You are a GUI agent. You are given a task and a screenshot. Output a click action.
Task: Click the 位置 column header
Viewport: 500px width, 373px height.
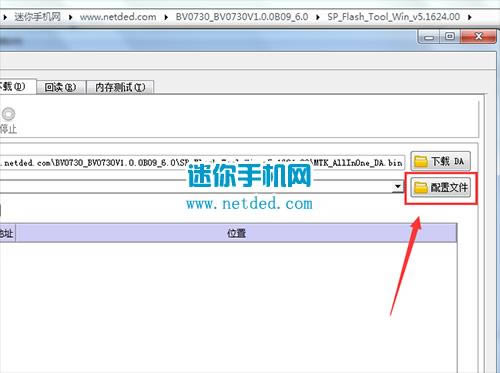(236, 233)
